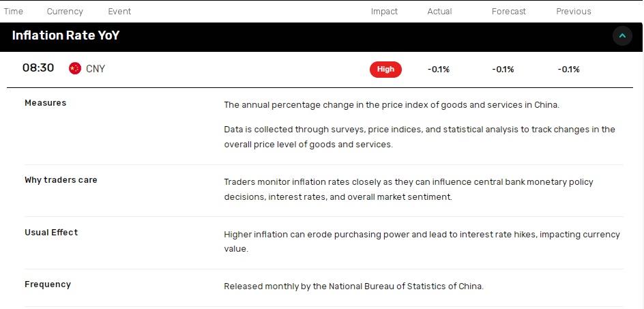Collapse the Inflation Rate YoY details chevron

pos(622,36)
